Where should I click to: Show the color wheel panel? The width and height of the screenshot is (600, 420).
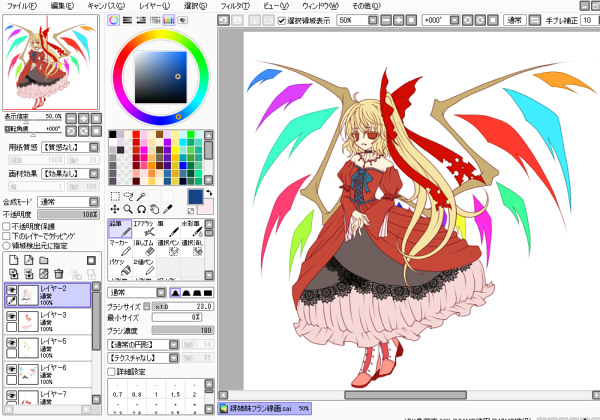coord(114,20)
